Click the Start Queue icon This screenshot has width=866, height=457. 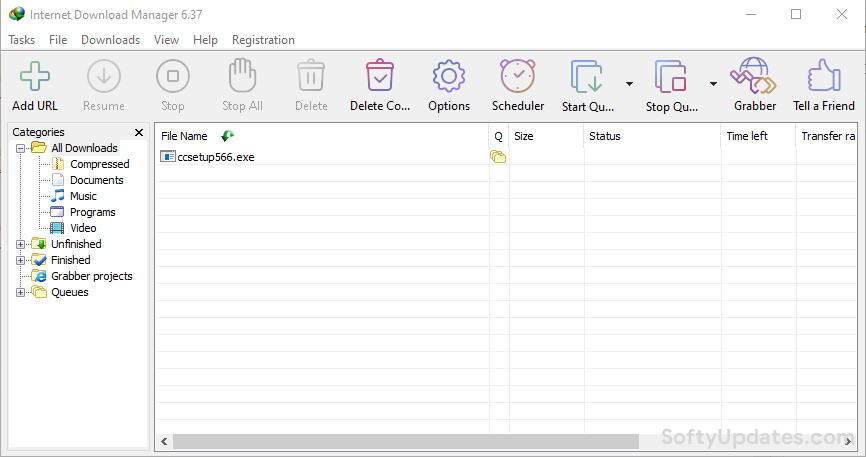pos(587,76)
